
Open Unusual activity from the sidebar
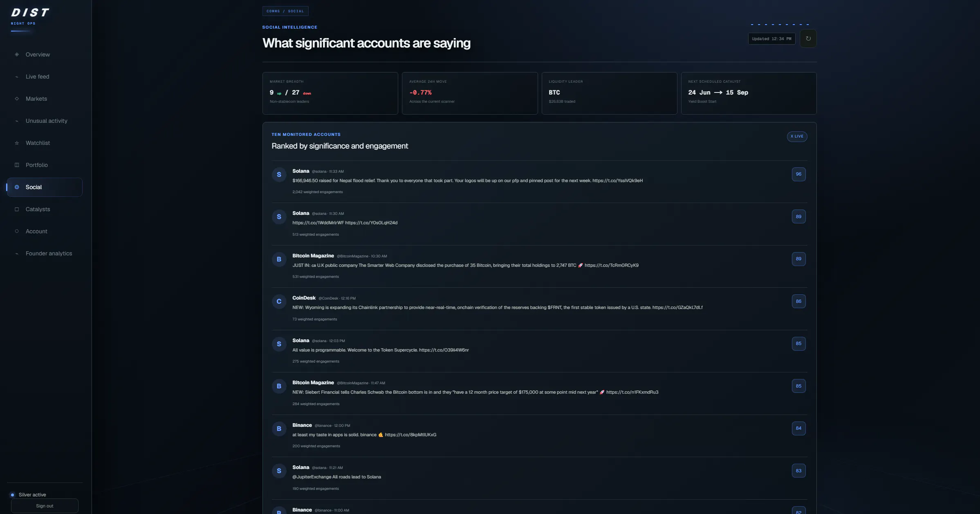pos(45,121)
